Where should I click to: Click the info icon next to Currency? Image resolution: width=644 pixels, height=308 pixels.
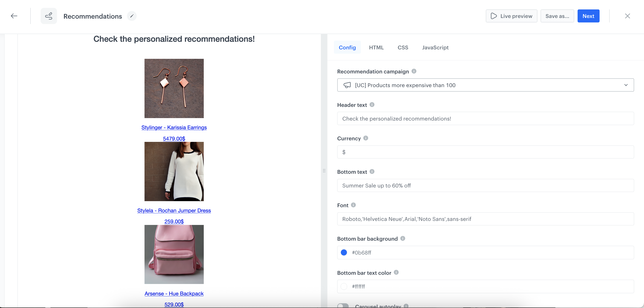(x=366, y=138)
